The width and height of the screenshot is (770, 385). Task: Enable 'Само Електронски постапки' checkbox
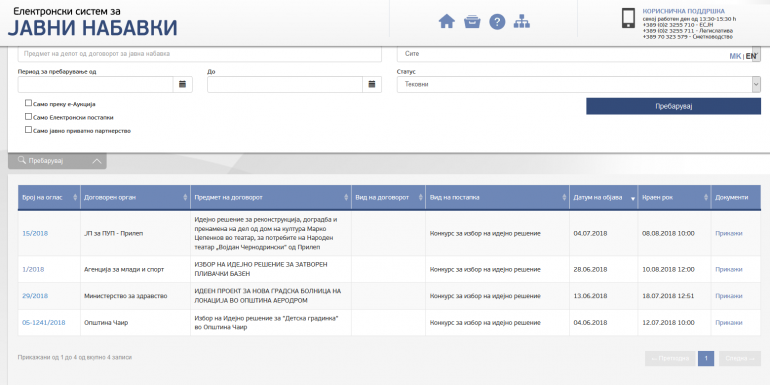[x=28, y=117]
